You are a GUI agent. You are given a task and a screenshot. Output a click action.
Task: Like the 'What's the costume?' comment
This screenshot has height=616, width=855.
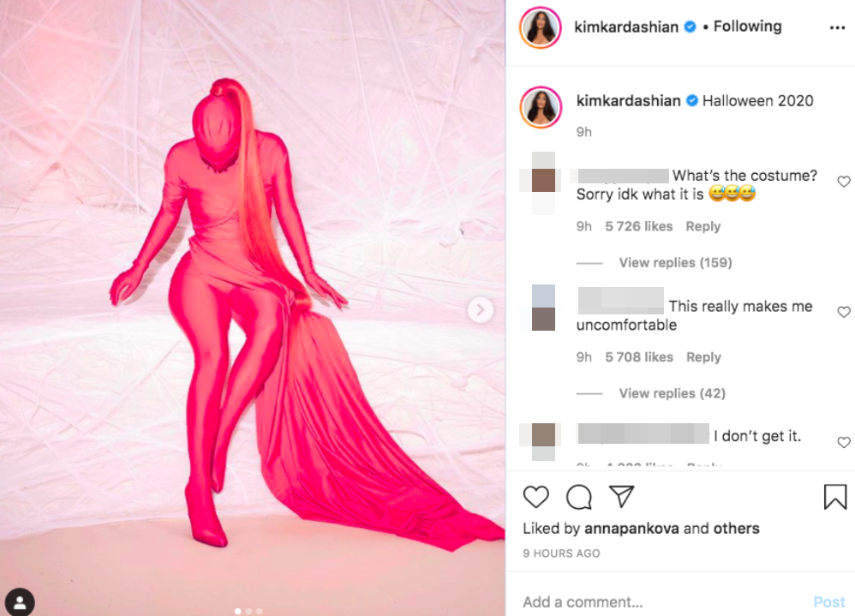[x=844, y=182]
